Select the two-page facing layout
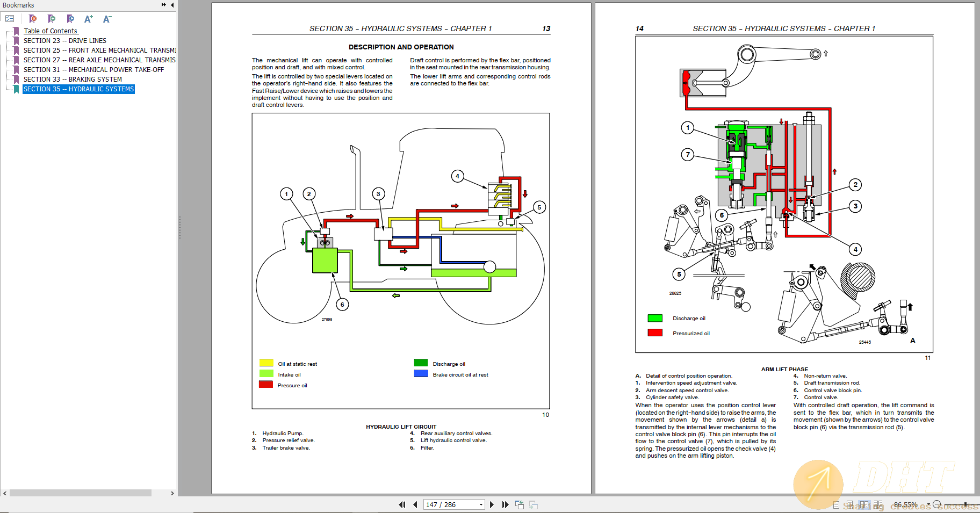 point(864,505)
